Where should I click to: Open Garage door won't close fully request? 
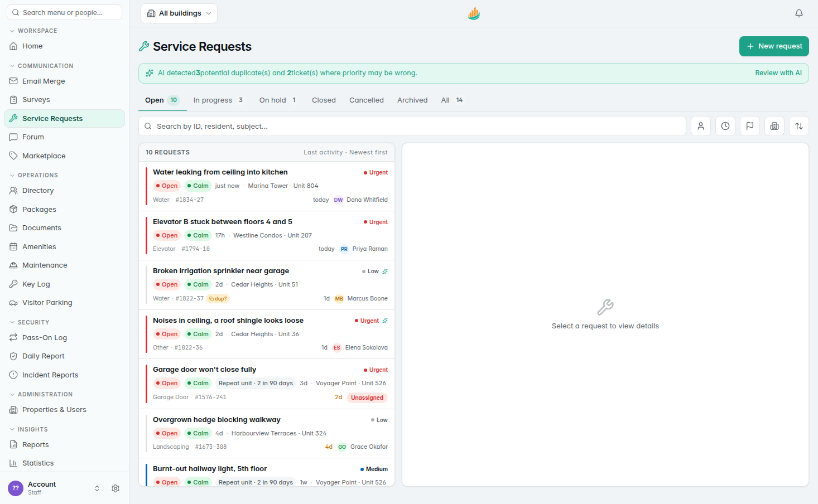[x=267, y=384]
